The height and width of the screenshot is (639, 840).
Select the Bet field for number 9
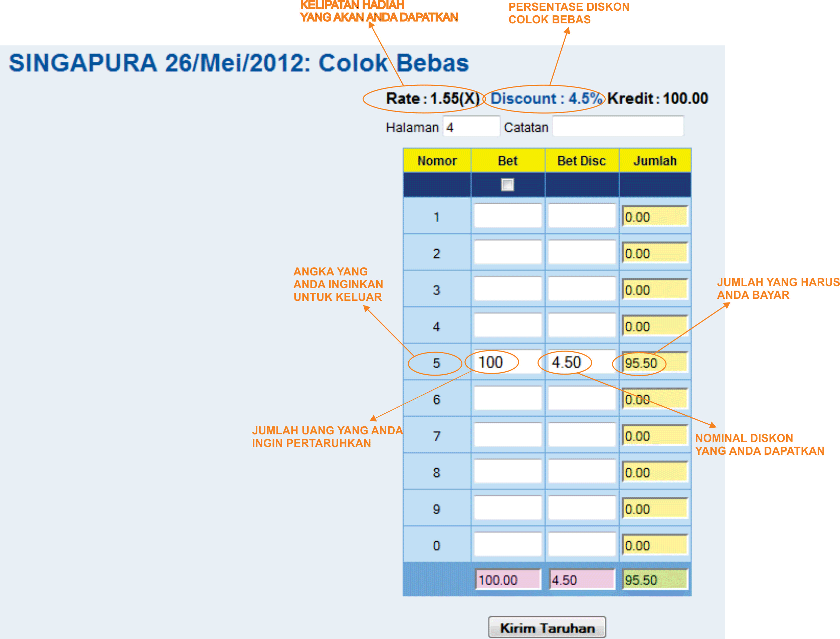pos(508,508)
